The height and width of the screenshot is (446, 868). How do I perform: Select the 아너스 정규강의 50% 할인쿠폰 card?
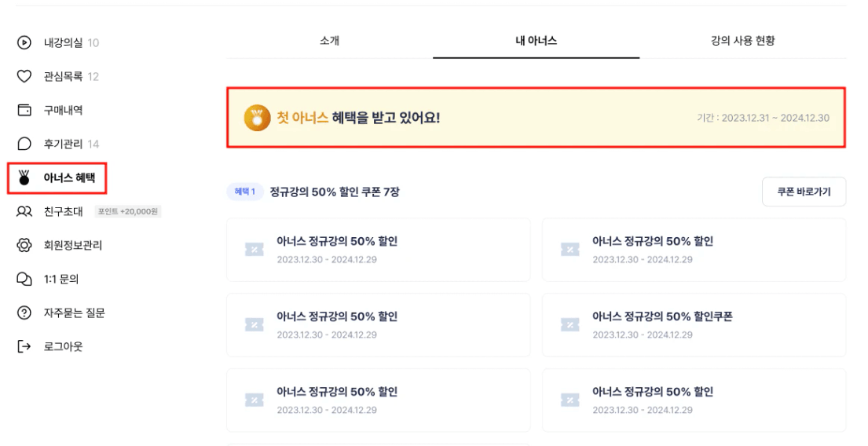pyautogui.click(x=694, y=325)
